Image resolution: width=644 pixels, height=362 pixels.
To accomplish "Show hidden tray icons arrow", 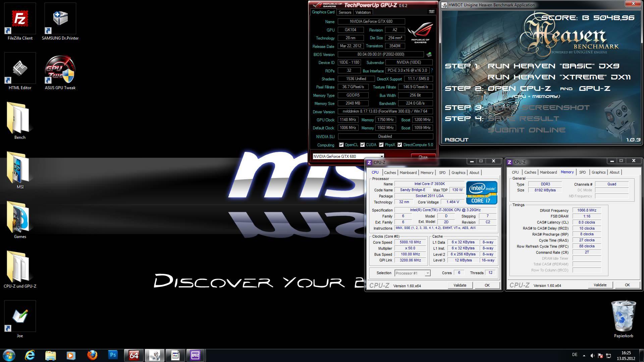I will (x=584, y=356).
